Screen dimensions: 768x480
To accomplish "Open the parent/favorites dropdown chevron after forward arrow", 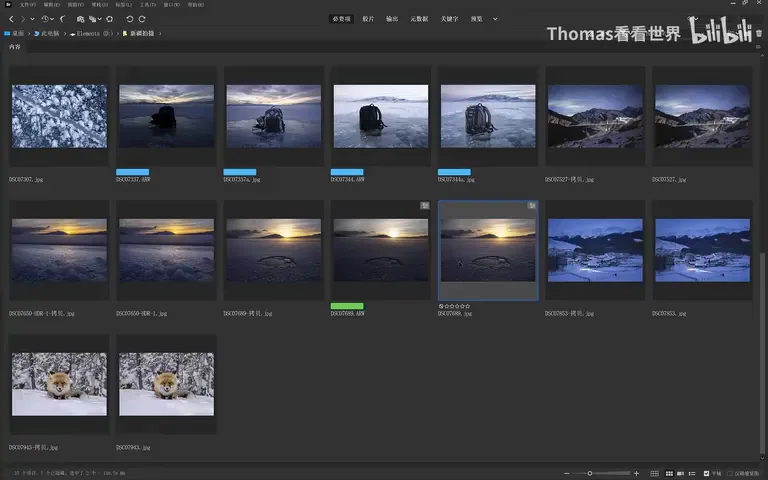I will point(32,19).
